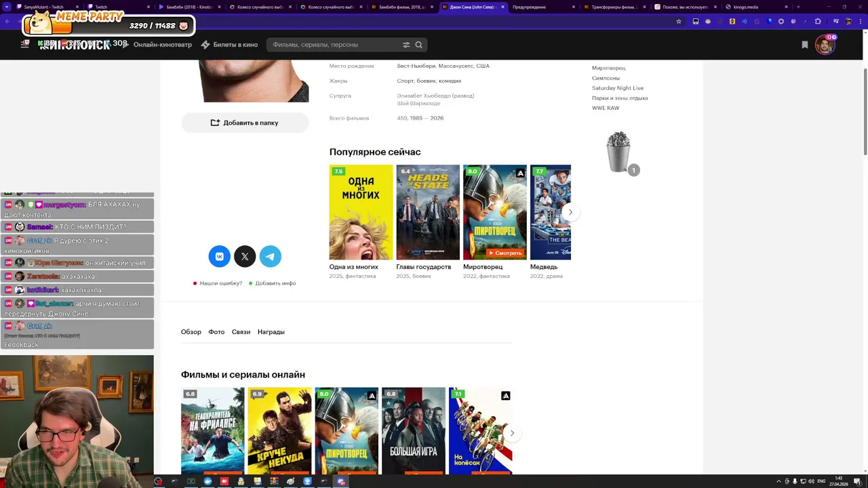Viewport: 868px width, 488px height.
Task: Open the new tab plus button
Action: [x=798, y=7]
